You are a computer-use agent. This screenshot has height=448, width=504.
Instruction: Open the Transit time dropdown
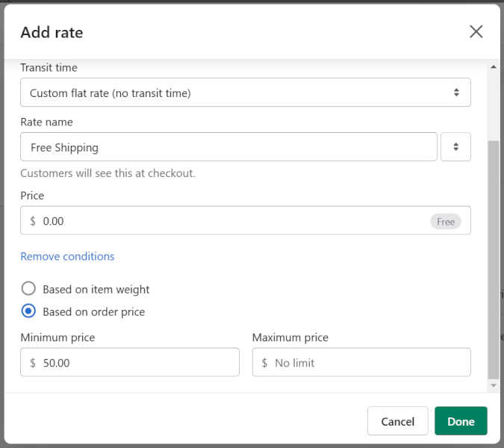(246, 93)
